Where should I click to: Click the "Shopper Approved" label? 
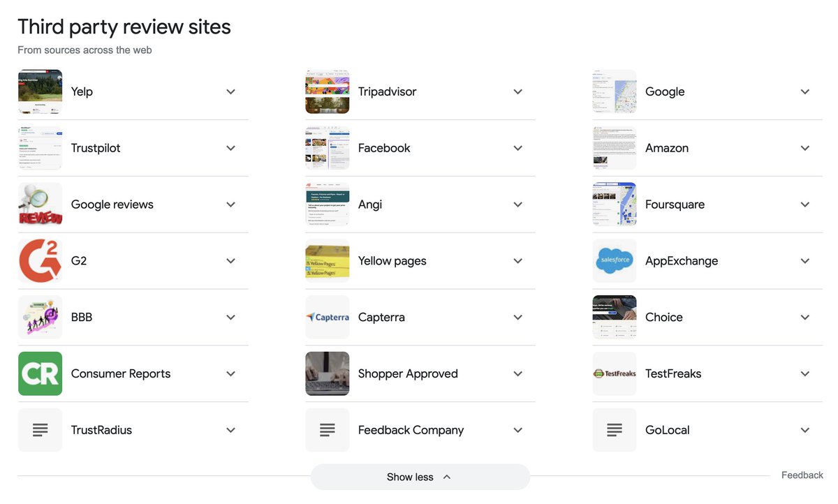(x=408, y=374)
